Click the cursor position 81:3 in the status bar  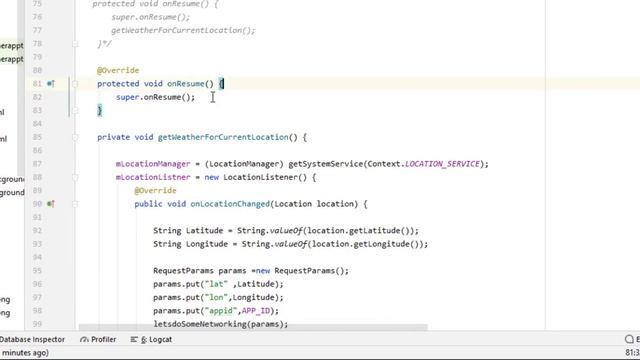pyautogui.click(x=632, y=352)
